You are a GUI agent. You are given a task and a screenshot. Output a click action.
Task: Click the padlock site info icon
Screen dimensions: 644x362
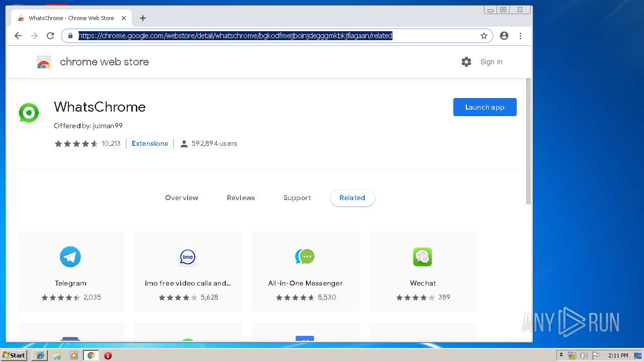click(x=70, y=36)
